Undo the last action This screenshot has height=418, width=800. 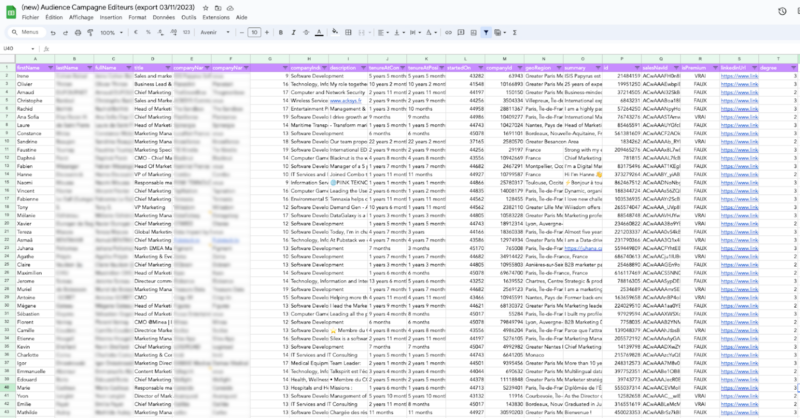pos(53,33)
